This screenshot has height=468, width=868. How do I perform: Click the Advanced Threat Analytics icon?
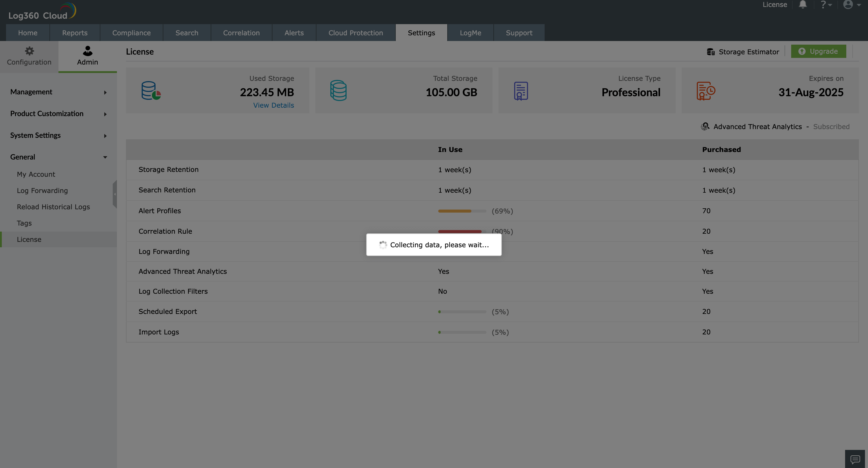(705, 126)
